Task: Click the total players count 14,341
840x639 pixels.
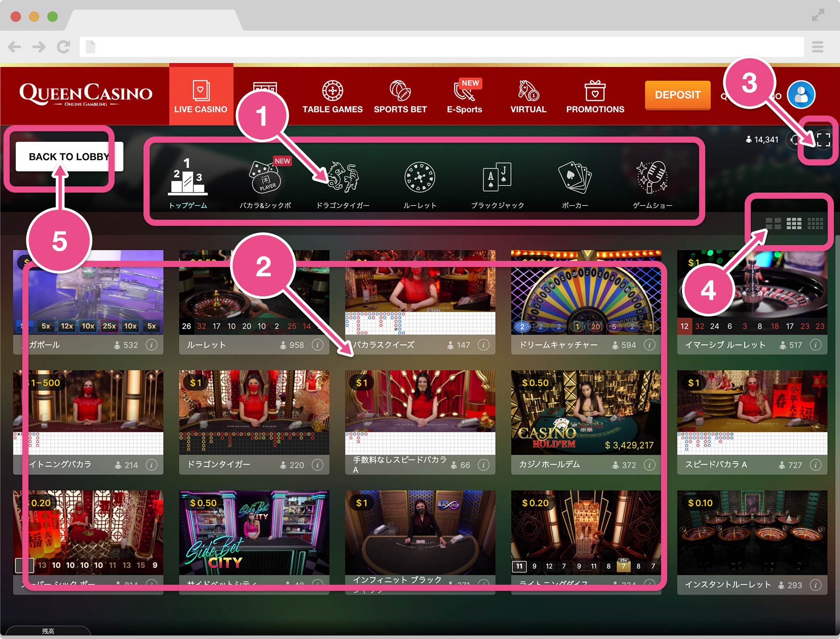Action: click(x=762, y=140)
